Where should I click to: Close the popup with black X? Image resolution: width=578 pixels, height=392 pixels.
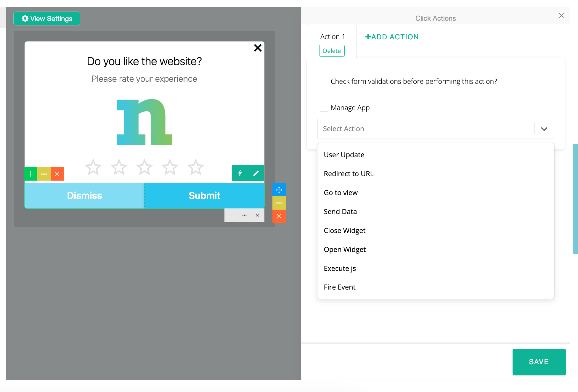pyautogui.click(x=258, y=48)
